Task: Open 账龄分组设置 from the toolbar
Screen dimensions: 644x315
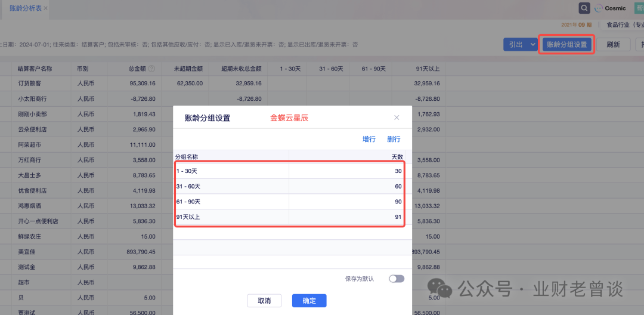Action: (566, 45)
